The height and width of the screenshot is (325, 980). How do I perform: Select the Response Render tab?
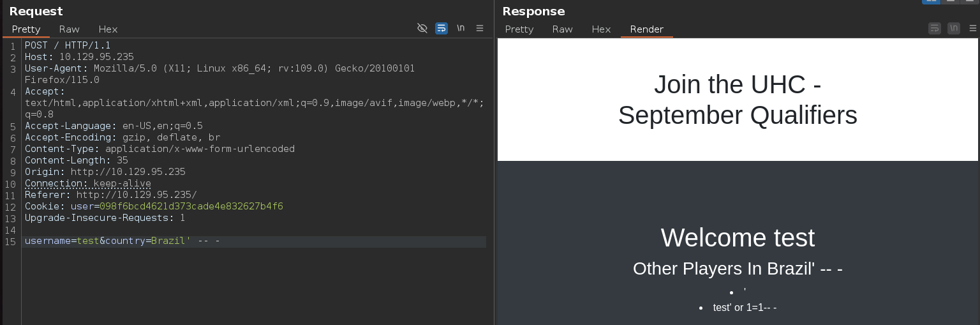(x=646, y=29)
